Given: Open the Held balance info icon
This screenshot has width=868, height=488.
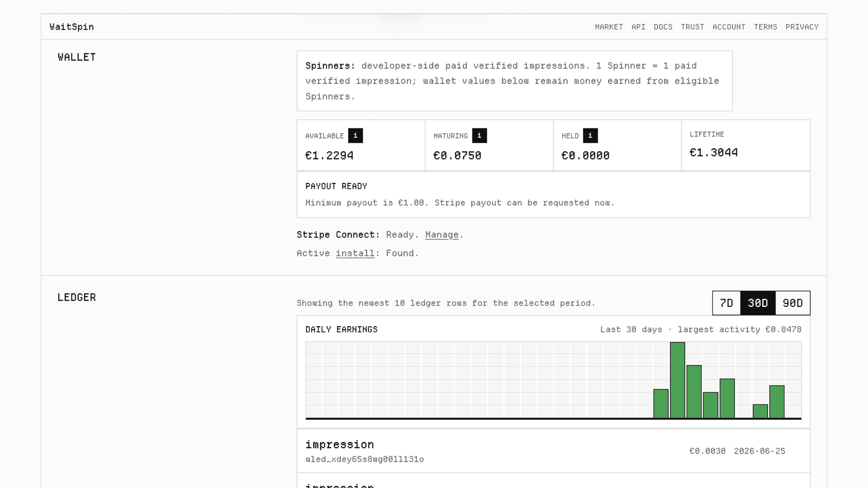Looking at the screenshot, I should click(x=590, y=136).
